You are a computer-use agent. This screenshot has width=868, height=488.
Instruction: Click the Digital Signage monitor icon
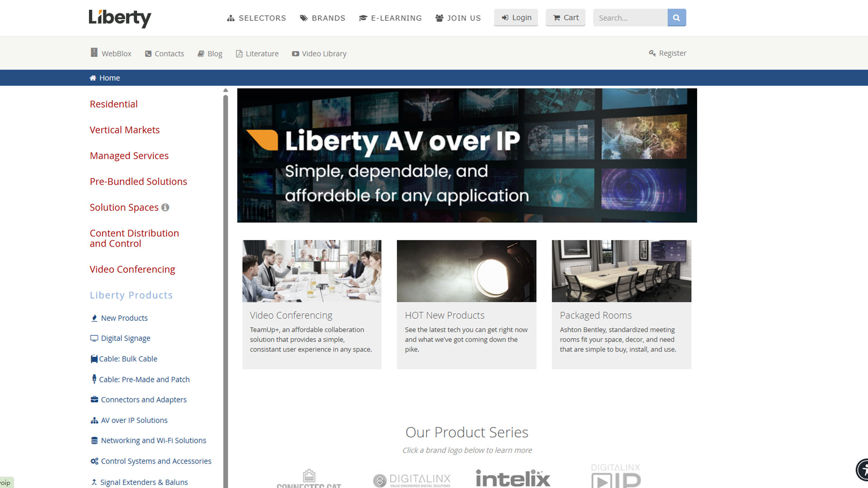click(x=94, y=338)
